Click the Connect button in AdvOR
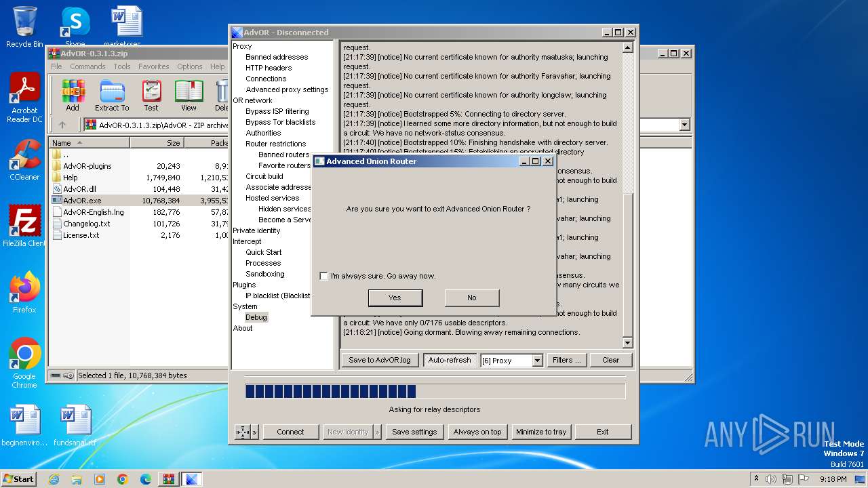Screen dimensions: 868x488 click(x=290, y=432)
